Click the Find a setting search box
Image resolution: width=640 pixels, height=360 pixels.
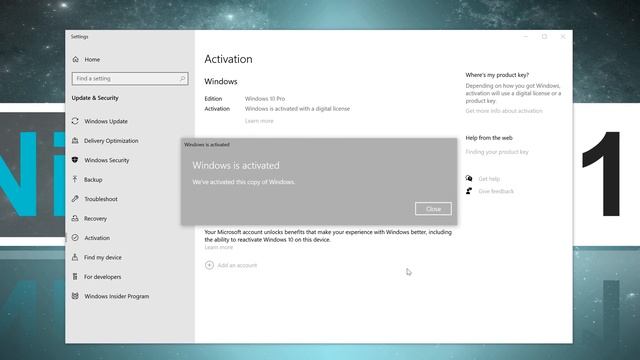tap(130, 78)
